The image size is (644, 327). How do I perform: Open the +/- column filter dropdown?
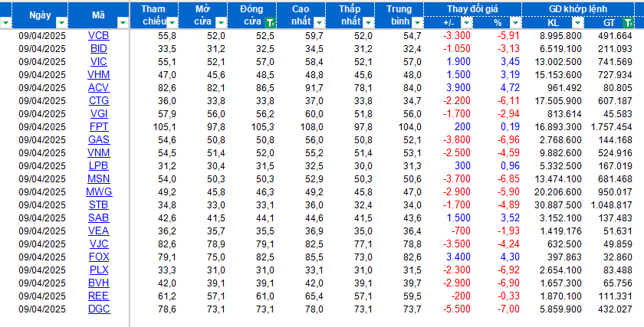(x=467, y=22)
